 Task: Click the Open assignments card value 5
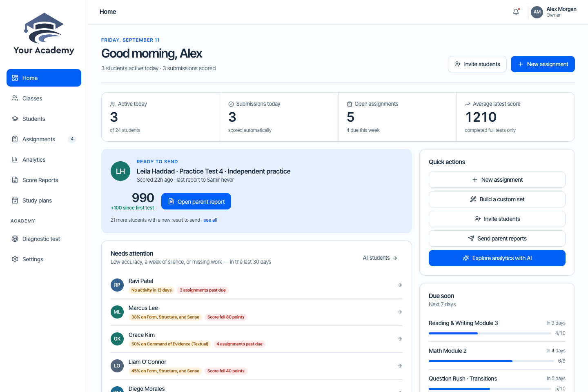click(x=350, y=117)
